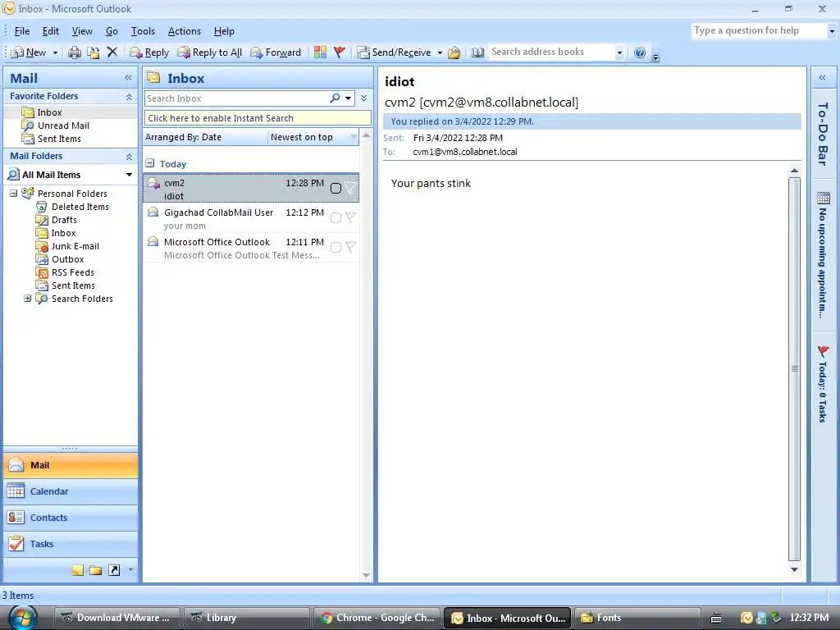Open the View menu
The height and width of the screenshot is (630, 840).
(x=83, y=31)
